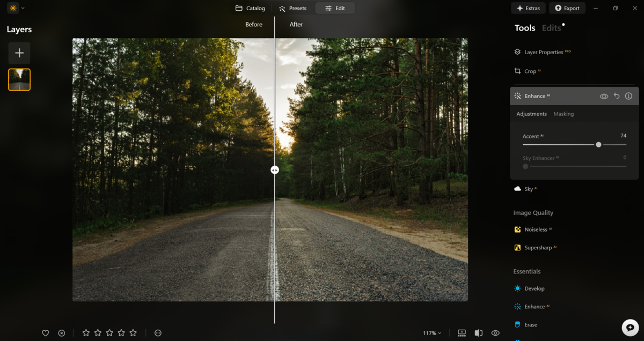The height and width of the screenshot is (341, 644).
Task: Open the Enhance tool under Essentials
Action: pos(532,307)
